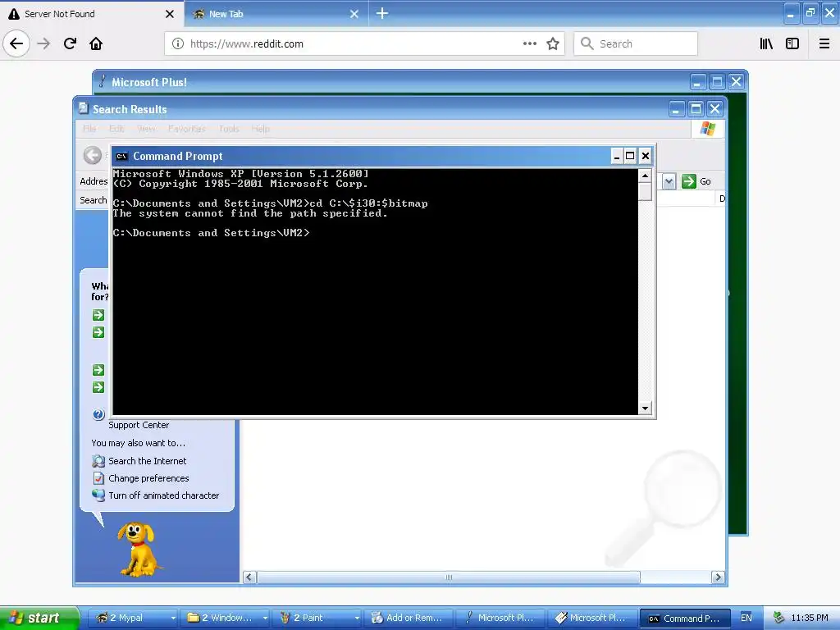Click Windows flag logo in Search Results
The image size is (840, 630).
click(x=708, y=129)
